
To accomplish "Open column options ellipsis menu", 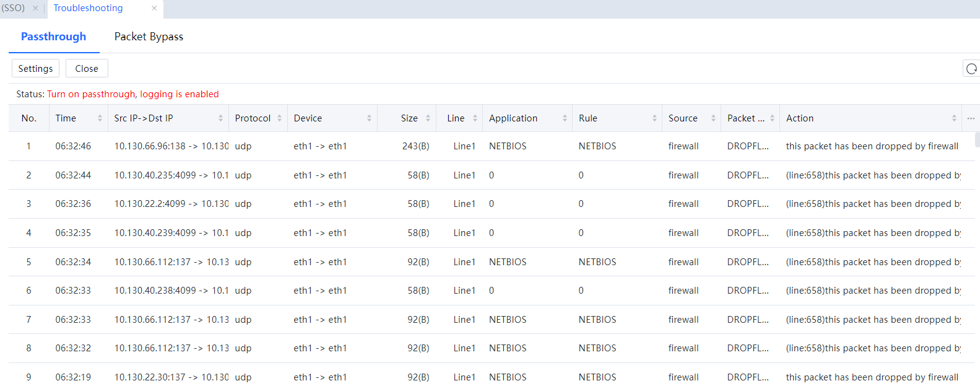I will point(970,118).
